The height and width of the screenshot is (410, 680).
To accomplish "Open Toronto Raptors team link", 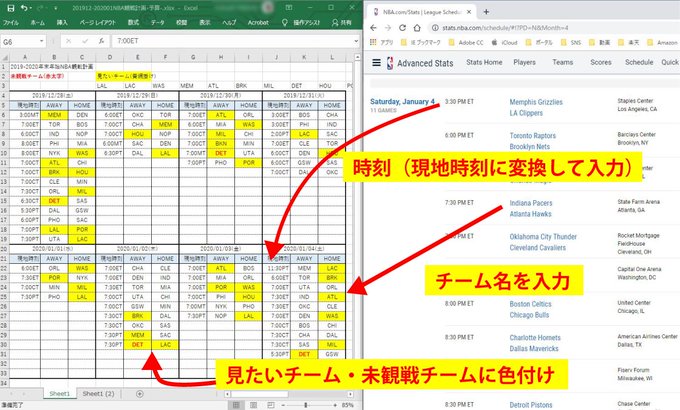I will pyautogui.click(x=533, y=136).
